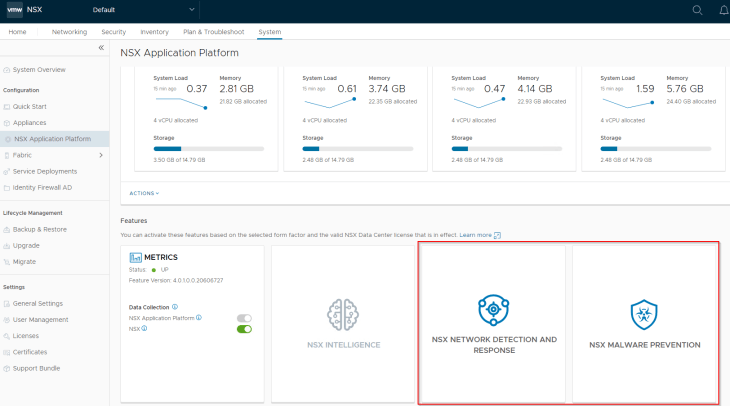The image size is (730, 406).
Task: Click the Fabric sidebar icon
Action: 7,156
